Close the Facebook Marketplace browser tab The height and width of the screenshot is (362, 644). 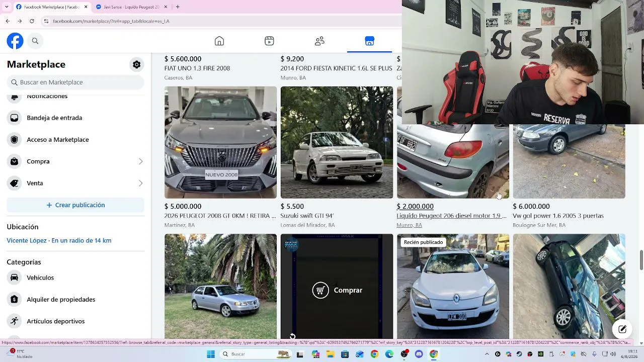(86, 7)
